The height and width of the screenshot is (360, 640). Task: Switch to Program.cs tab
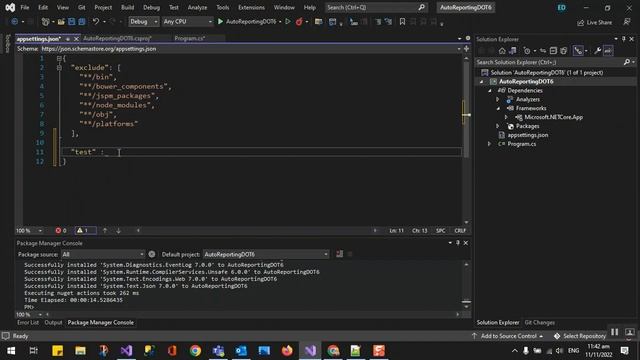[190, 38]
